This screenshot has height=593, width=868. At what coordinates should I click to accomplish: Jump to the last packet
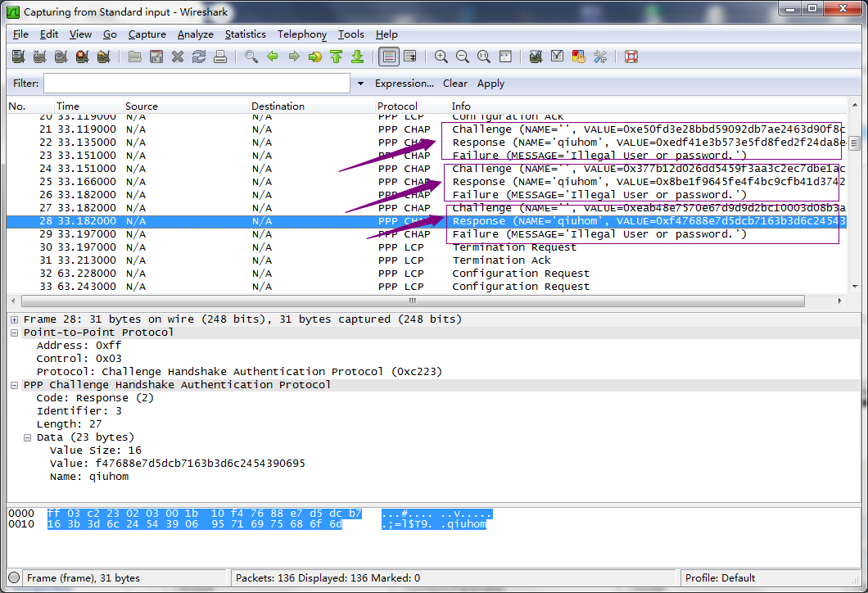point(358,57)
